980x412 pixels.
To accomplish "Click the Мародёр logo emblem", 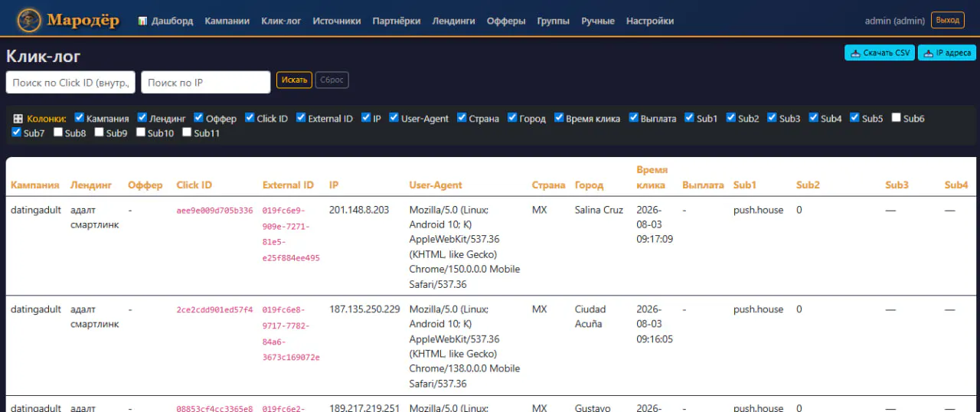I will (x=29, y=20).
